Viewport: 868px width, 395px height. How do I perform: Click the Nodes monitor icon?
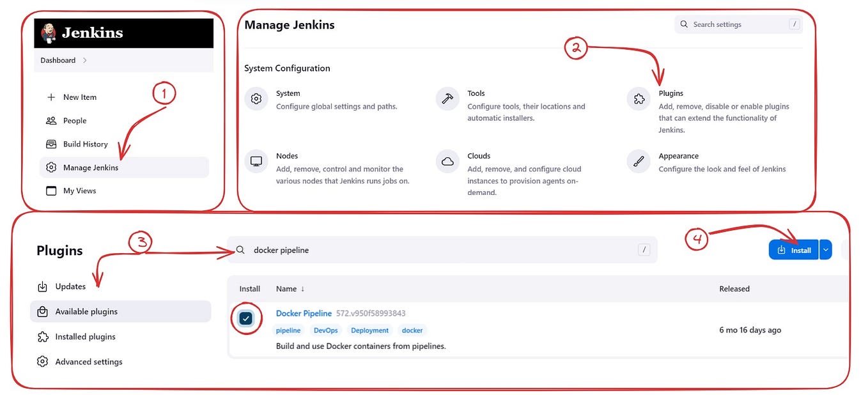click(256, 161)
